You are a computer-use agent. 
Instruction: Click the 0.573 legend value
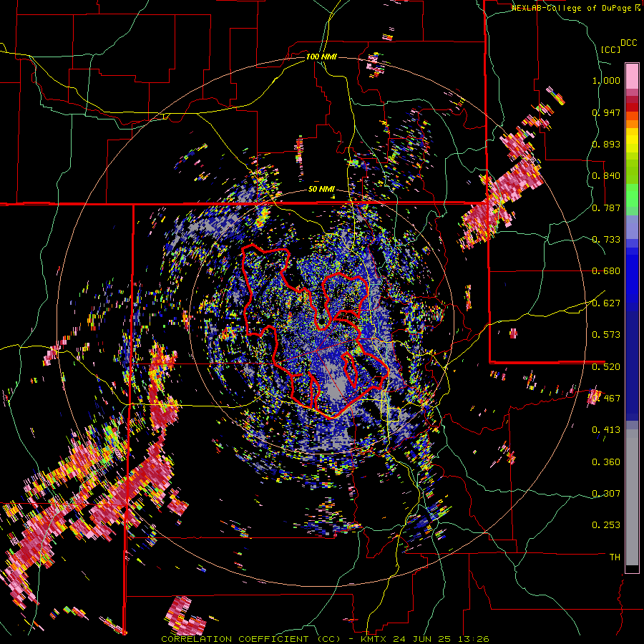(x=606, y=335)
